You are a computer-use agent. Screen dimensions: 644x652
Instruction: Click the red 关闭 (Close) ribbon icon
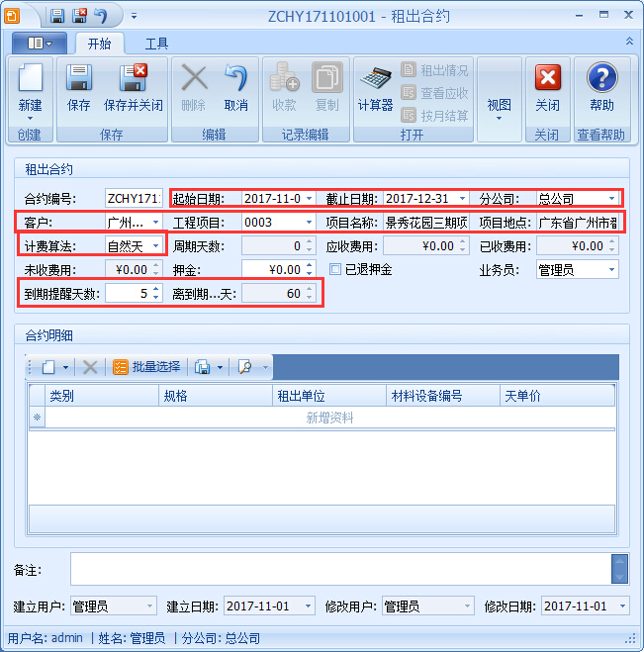pos(547,88)
